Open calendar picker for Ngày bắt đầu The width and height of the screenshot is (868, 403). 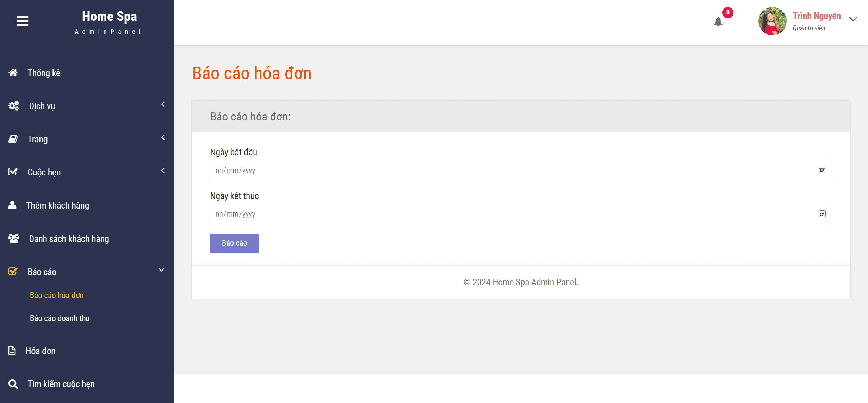point(822,170)
